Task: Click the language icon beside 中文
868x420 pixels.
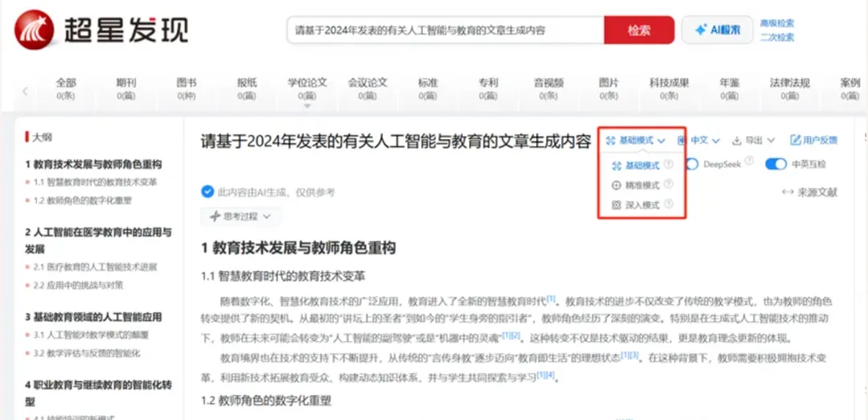Action: [x=682, y=141]
